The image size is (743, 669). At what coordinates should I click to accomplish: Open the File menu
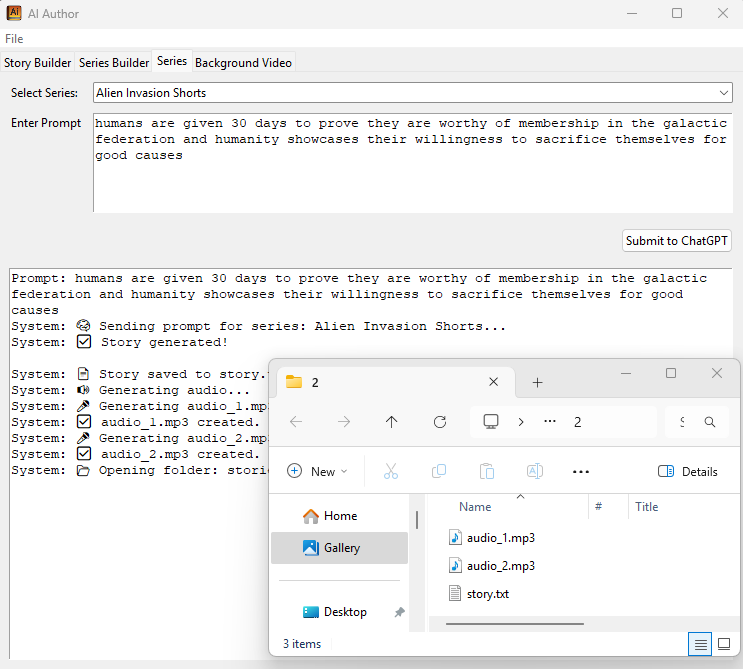[x=14, y=39]
